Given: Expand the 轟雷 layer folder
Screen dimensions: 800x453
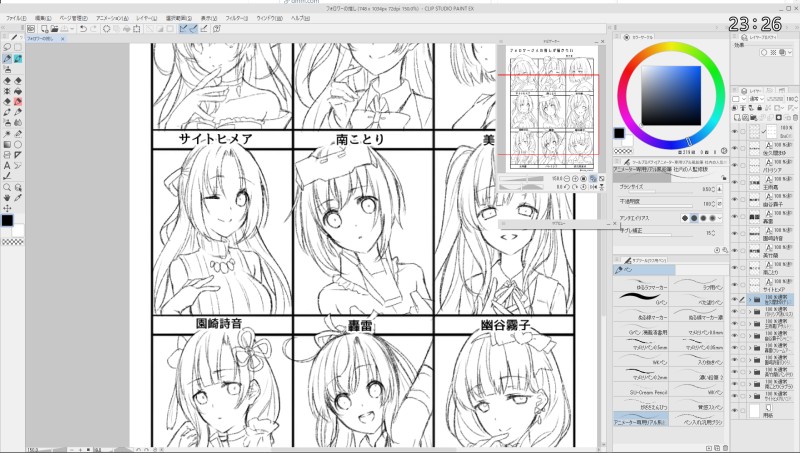Looking at the screenshot, I should (750, 348).
